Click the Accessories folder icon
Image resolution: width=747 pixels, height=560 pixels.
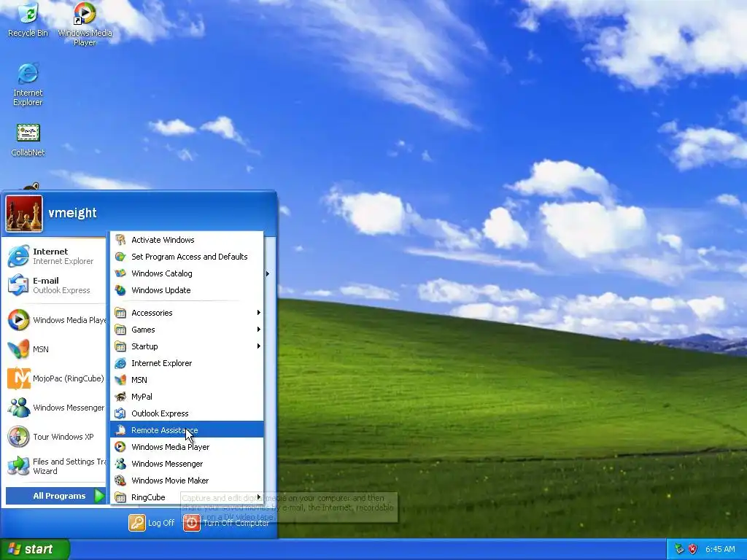coord(120,313)
